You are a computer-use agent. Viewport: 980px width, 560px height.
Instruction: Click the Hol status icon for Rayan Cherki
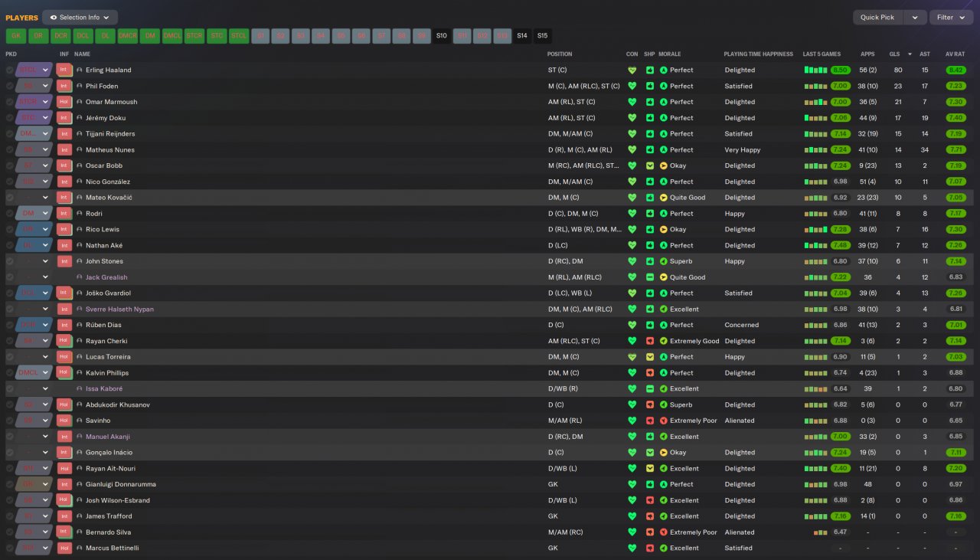pyautogui.click(x=64, y=341)
